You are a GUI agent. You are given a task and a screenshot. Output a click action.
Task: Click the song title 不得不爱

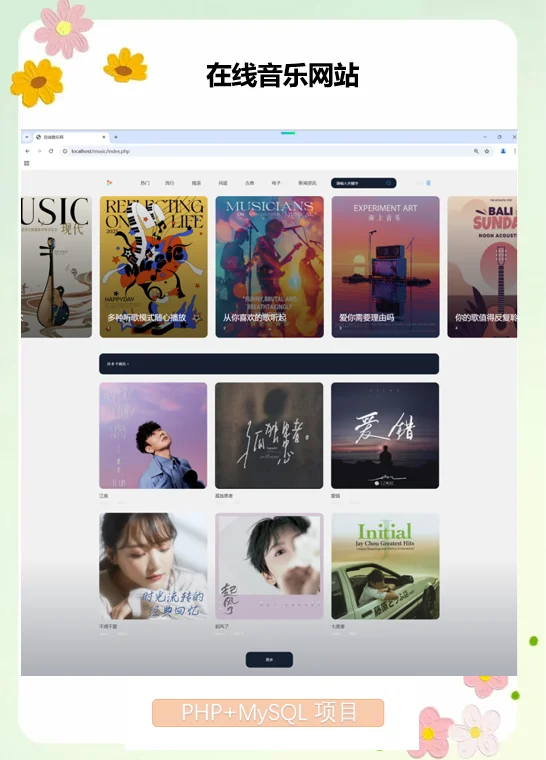pos(108,627)
